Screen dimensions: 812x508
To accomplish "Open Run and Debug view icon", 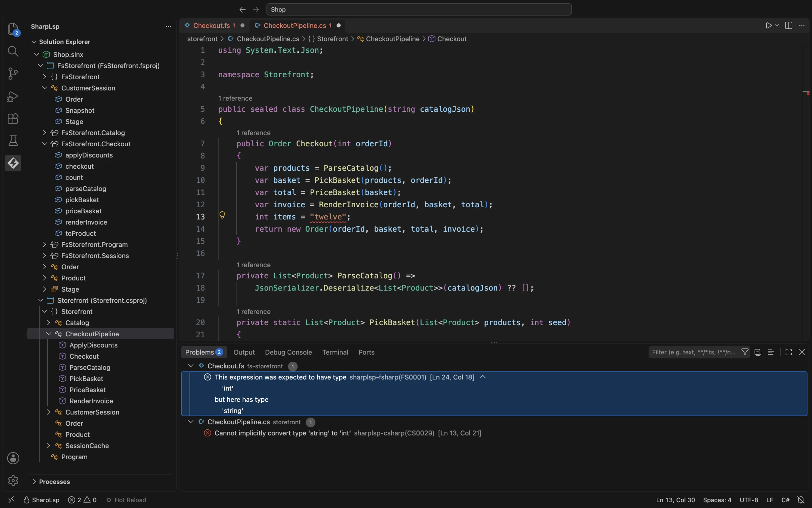I will tap(13, 96).
